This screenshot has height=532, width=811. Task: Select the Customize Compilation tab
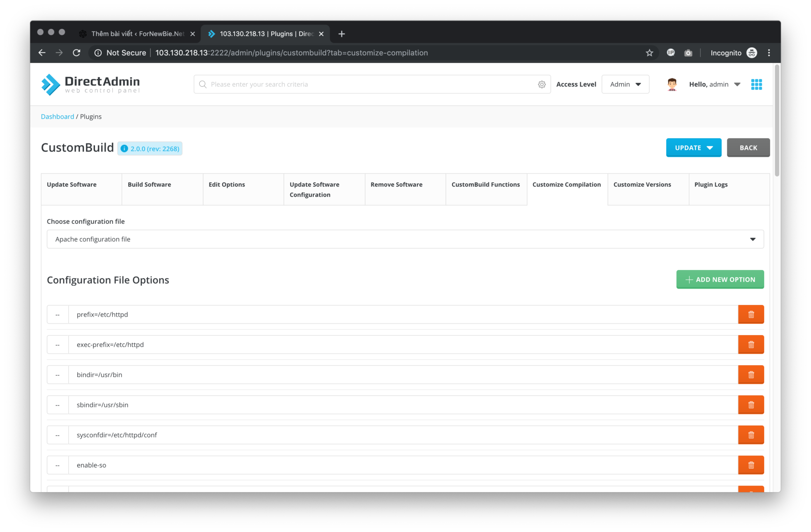(567, 189)
